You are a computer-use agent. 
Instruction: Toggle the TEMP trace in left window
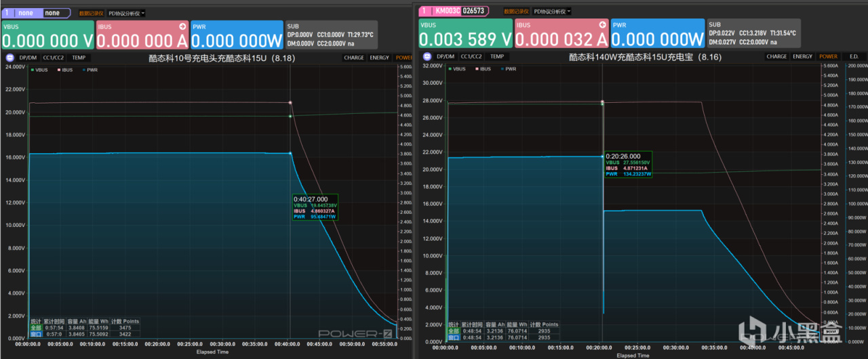(x=79, y=58)
